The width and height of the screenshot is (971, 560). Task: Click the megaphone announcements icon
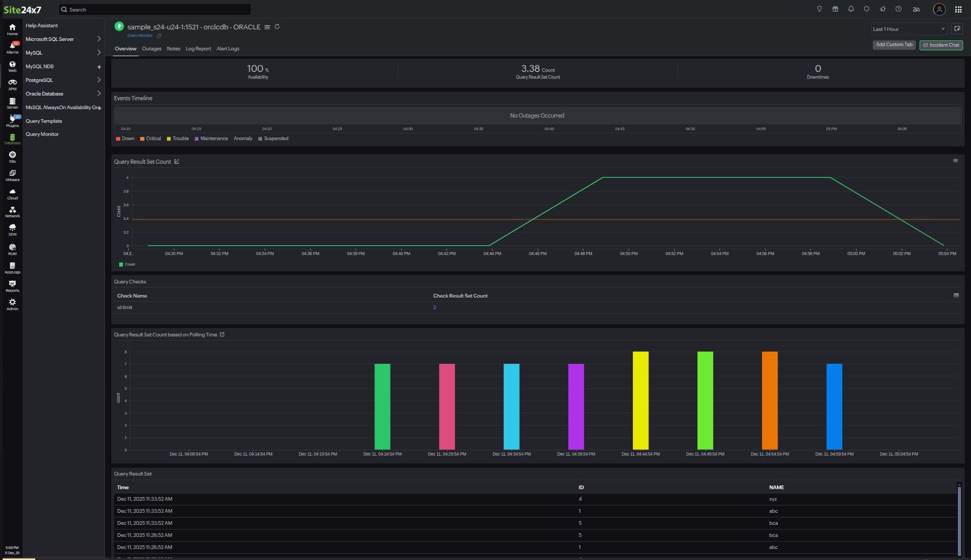coord(882,9)
